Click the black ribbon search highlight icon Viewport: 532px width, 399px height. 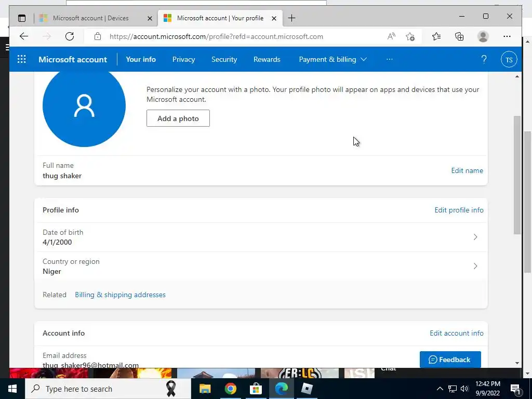point(171,389)
